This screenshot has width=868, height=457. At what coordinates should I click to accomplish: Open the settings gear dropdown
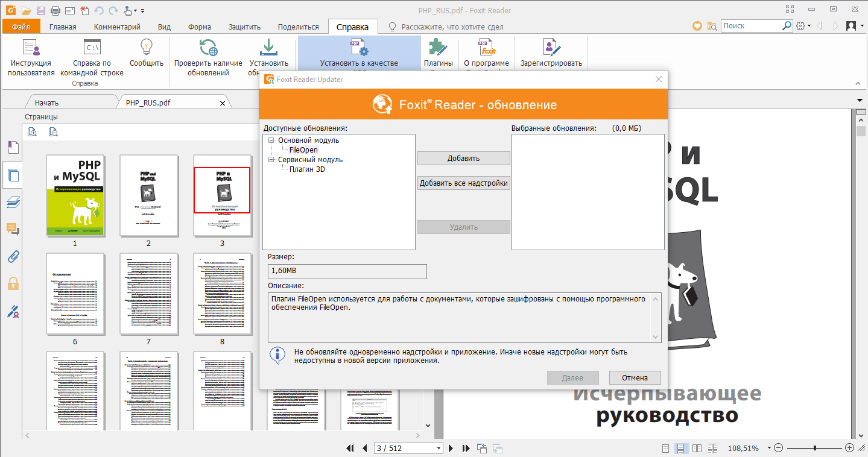(803, 26)
